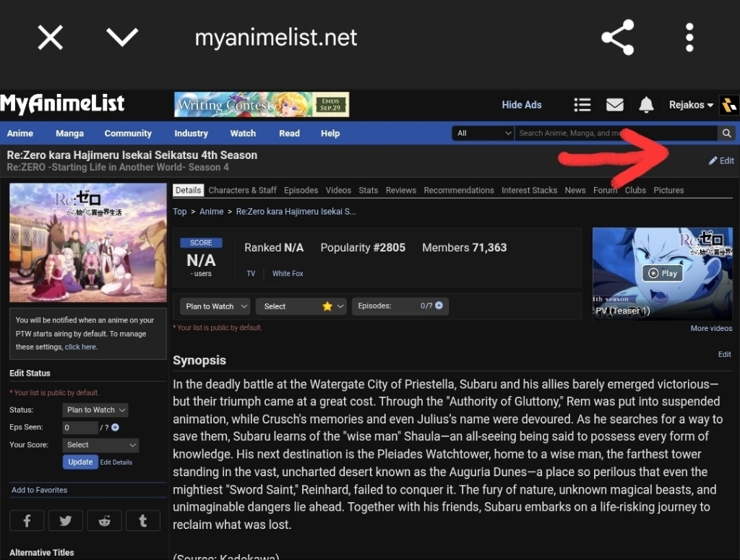Share on Facebook icon
The image size is (740, 560).
27,520
